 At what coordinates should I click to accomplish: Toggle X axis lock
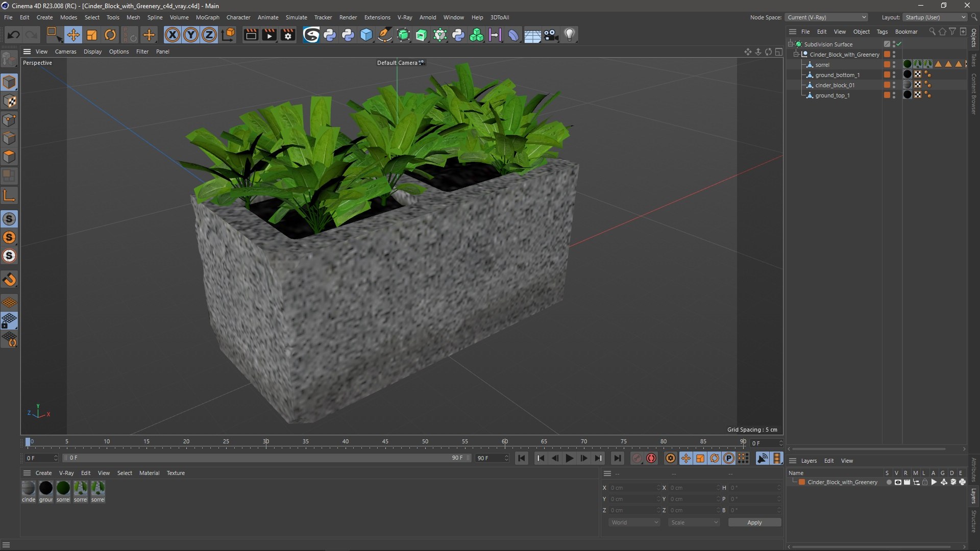click(x=173, y=35)
